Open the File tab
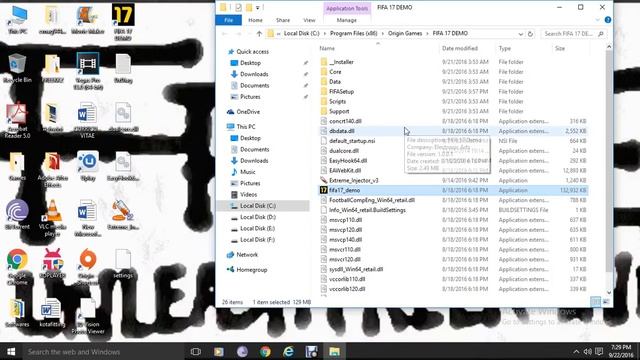Image resolution: width=640 pixels, height=360 pixels. click(229, 20)
